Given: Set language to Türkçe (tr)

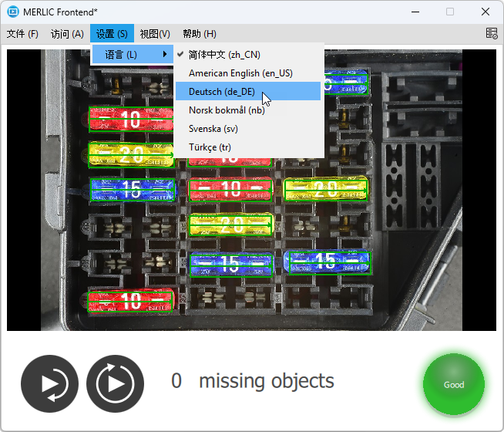Looking at the screenshot, I should click(210, 147).
